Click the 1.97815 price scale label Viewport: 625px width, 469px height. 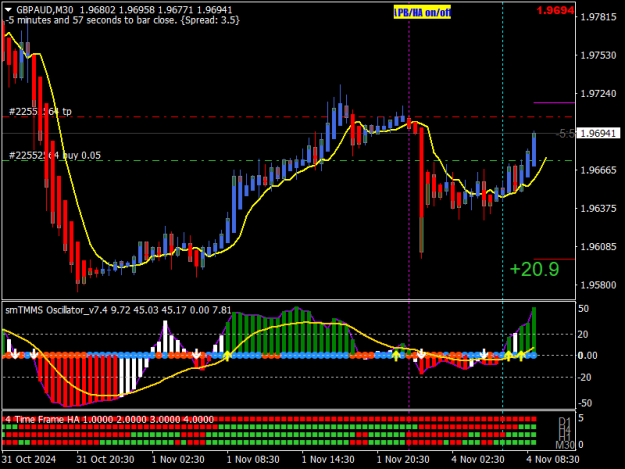click(x=599, y=17)
